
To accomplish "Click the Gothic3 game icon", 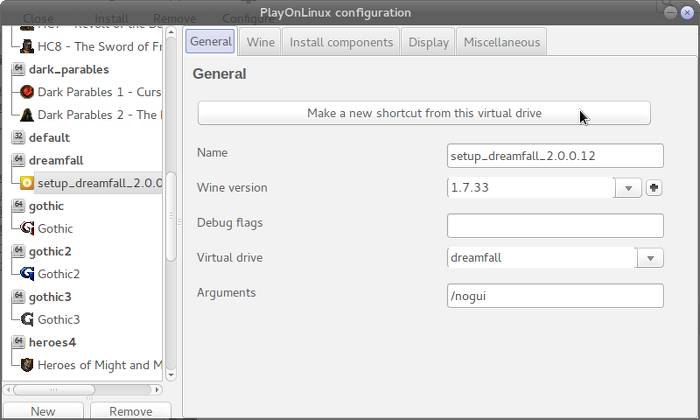I will point(27,319).
